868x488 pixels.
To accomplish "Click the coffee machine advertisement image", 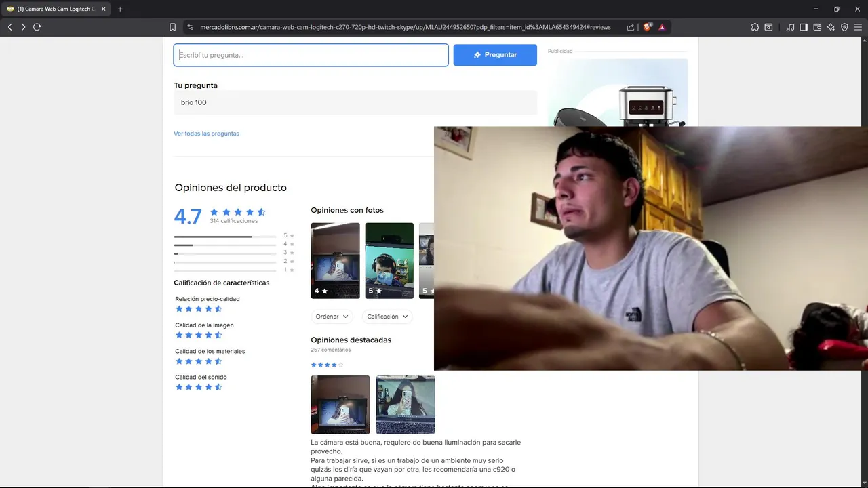I will [x=617, y=93].
